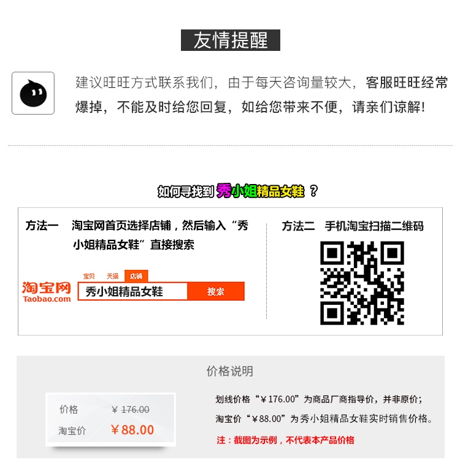Viewport: 460px width, 476px height.
Task: Click the black Wangwang chat icon
Action: [33, 93]
